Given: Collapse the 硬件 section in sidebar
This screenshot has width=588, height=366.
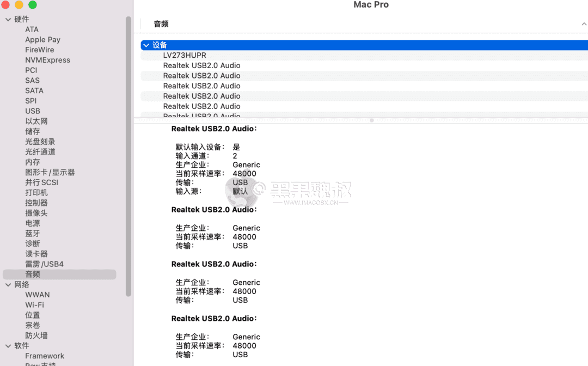Looking at the screenshot, I should (8, 20).
